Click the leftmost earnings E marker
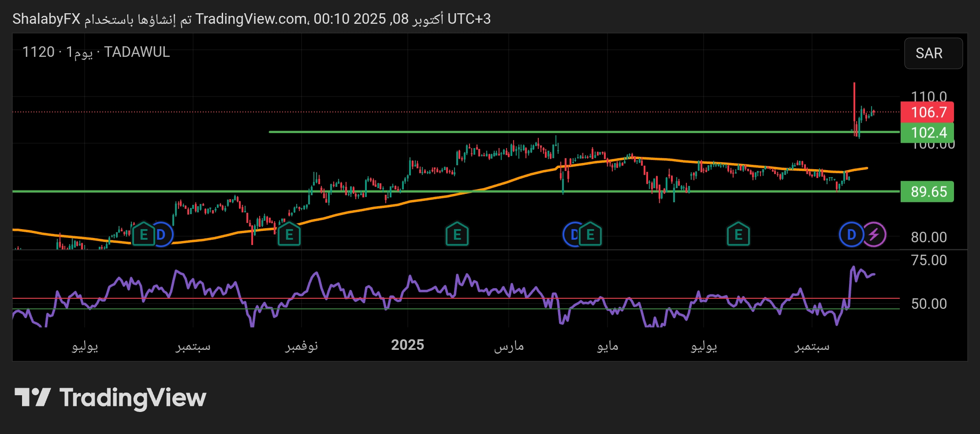 (x=143, y=234)
